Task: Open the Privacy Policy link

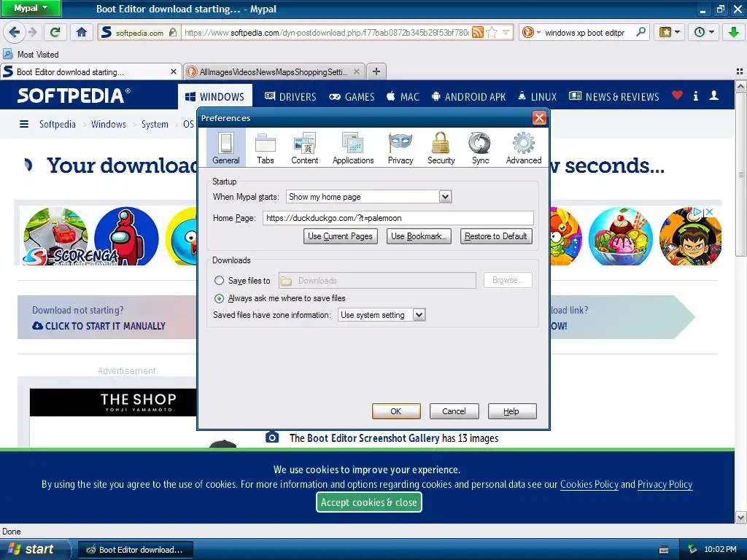Action: [x=665, y=484]
